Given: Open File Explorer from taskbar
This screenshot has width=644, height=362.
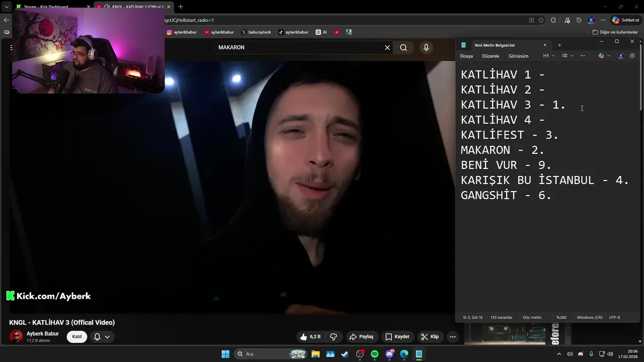Looking at the screenshot, I should pos(315,354).
